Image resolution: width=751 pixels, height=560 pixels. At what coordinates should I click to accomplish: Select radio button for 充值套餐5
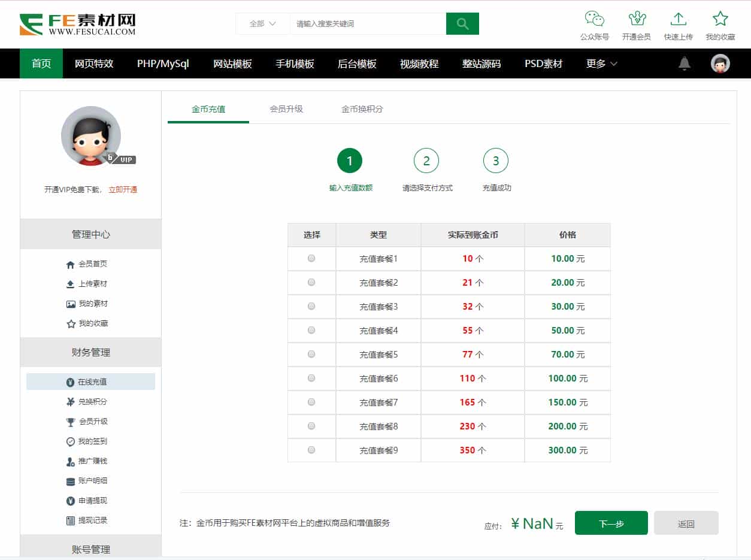(x=311, y=354)
